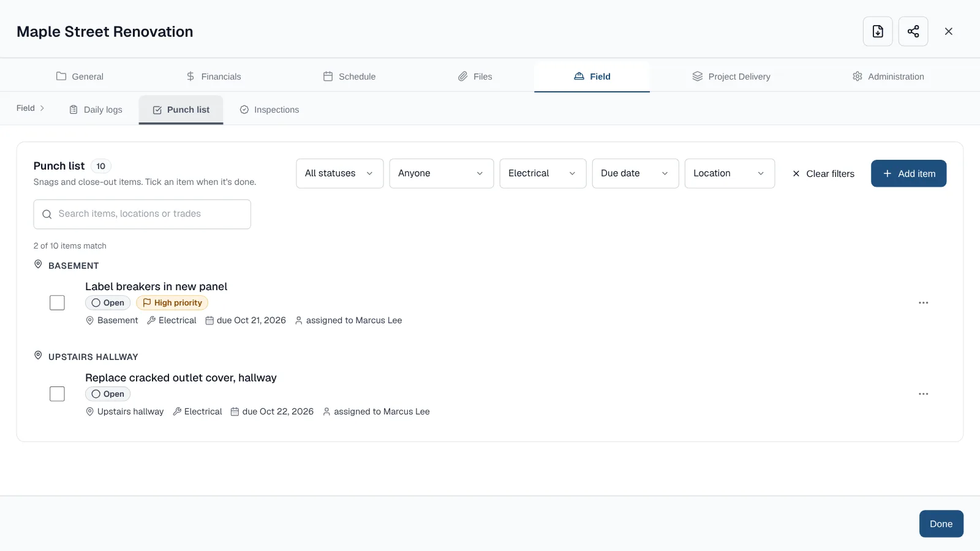
Task: Open the Files tab
Action: (475, 77)
